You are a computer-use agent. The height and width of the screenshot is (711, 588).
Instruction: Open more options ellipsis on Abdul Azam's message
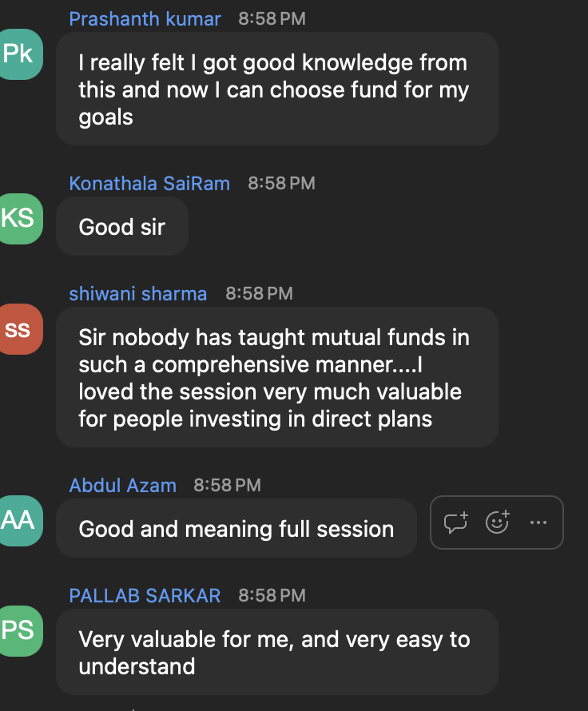click(x=538, y=522)
